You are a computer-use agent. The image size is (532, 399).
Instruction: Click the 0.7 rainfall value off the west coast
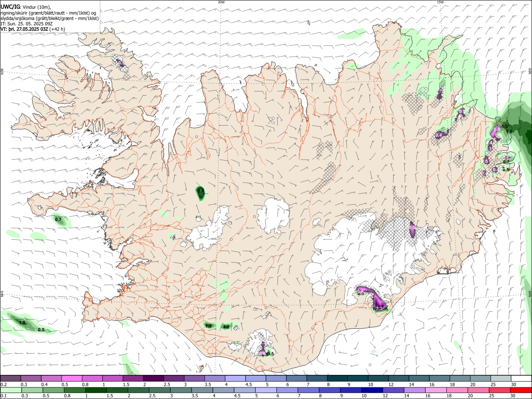point(58,219)
